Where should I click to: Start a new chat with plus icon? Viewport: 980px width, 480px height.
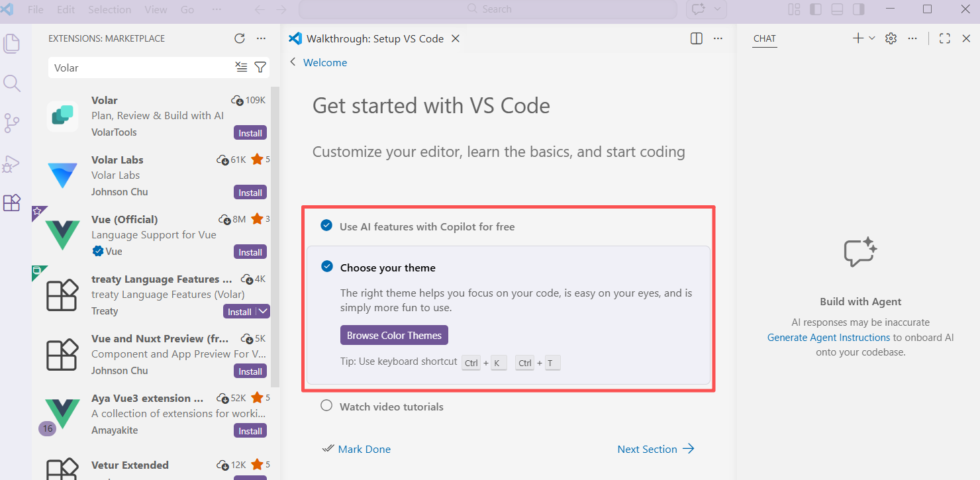pos(858,38)
